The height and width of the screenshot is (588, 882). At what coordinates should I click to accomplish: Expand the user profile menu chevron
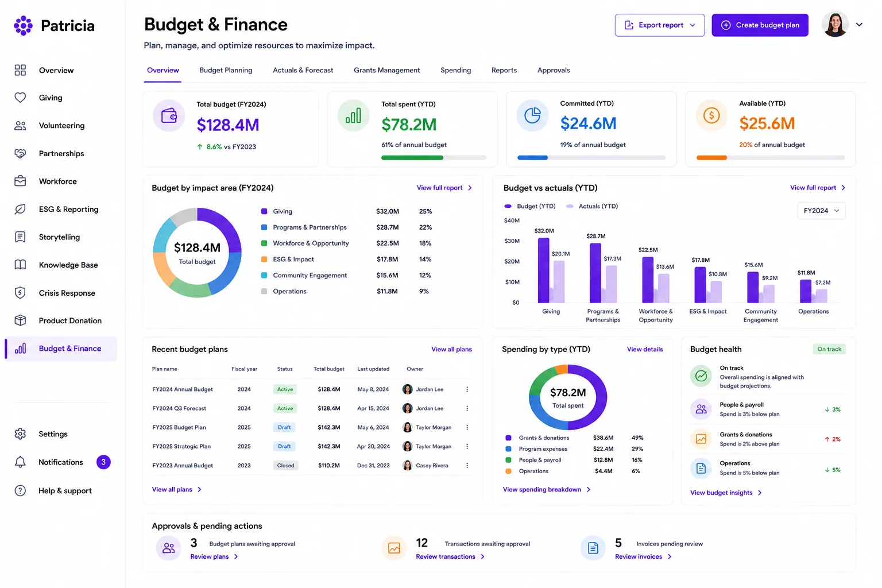[859, 25]
